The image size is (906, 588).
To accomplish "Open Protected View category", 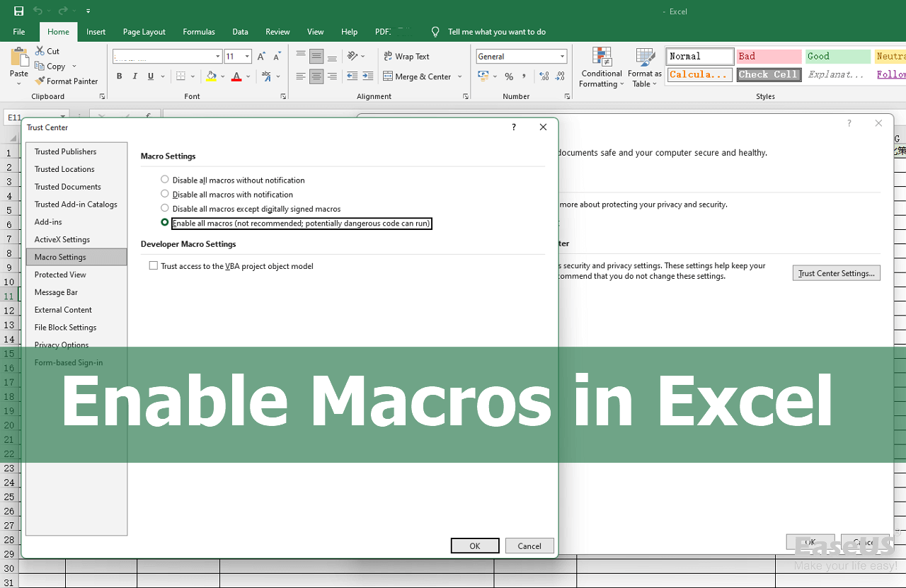I will click(x=76, y=275).
